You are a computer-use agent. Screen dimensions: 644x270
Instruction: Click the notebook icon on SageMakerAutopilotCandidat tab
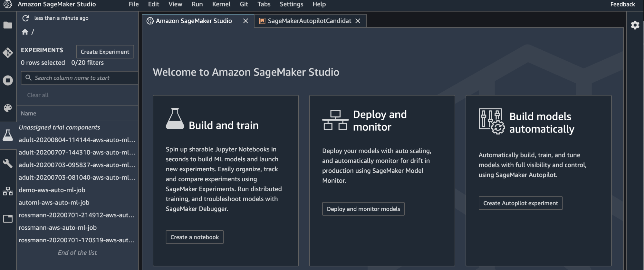pyautogui.click(x=262, y=21)
